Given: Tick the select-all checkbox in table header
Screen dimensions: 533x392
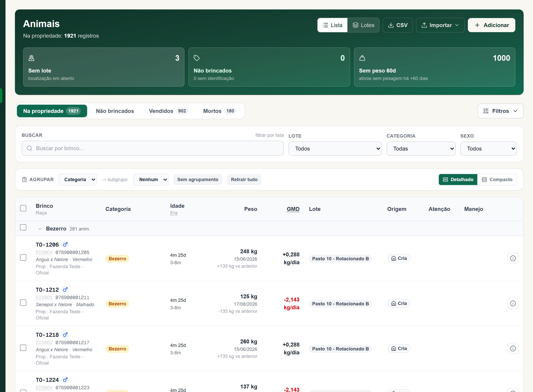Looking at the screenshot, I should click(23, 208).
